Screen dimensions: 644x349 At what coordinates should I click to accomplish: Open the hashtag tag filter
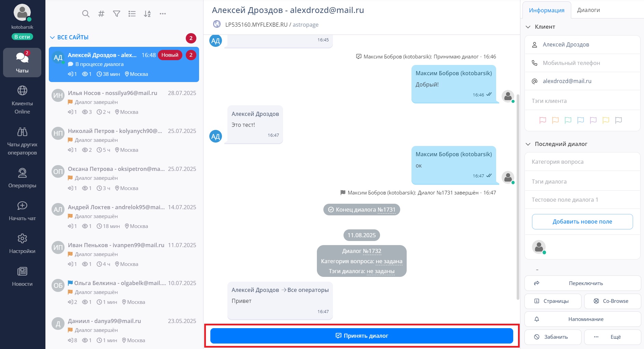coord(101,14)
